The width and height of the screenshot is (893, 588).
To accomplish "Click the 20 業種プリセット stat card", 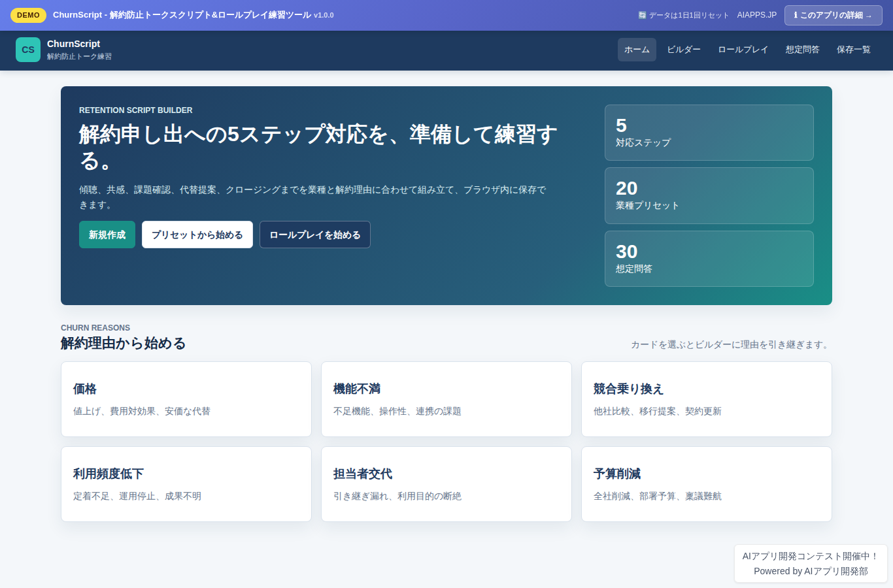I will click(x=709, y=195).
